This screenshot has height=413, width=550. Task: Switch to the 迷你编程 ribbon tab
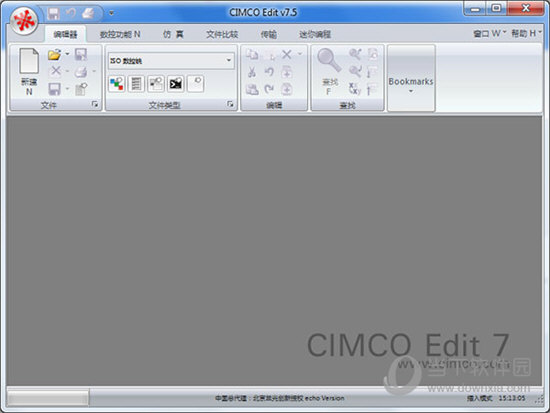315,34
